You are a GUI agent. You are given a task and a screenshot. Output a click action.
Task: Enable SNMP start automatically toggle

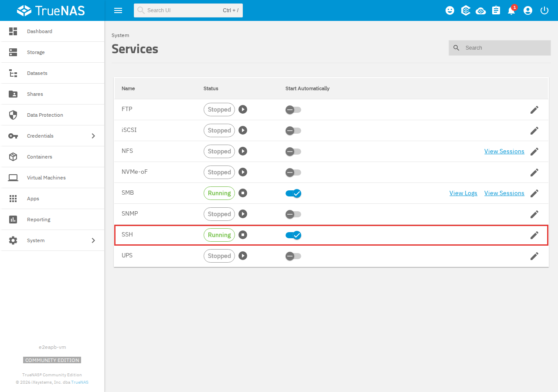tap(293, 214)
